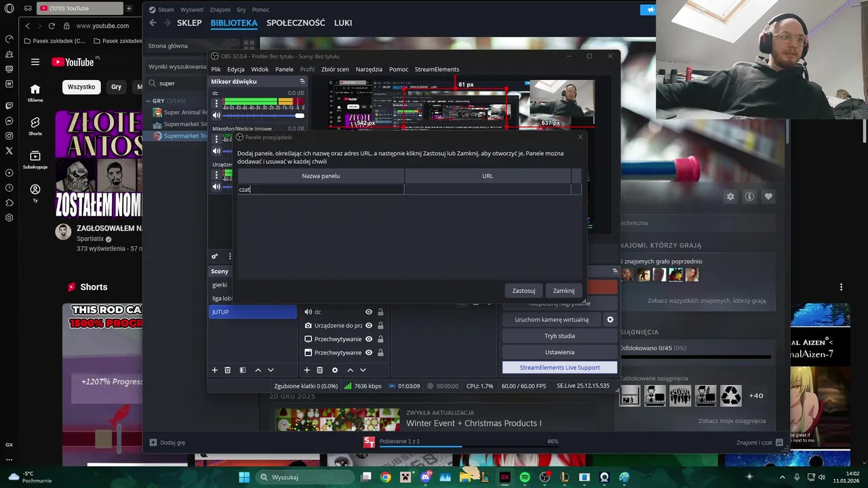Image resolution: width=868 pixels, height=488 pixels.
Task: Click the Nazwa panelu field containing czat
Action: click(321, 190)
